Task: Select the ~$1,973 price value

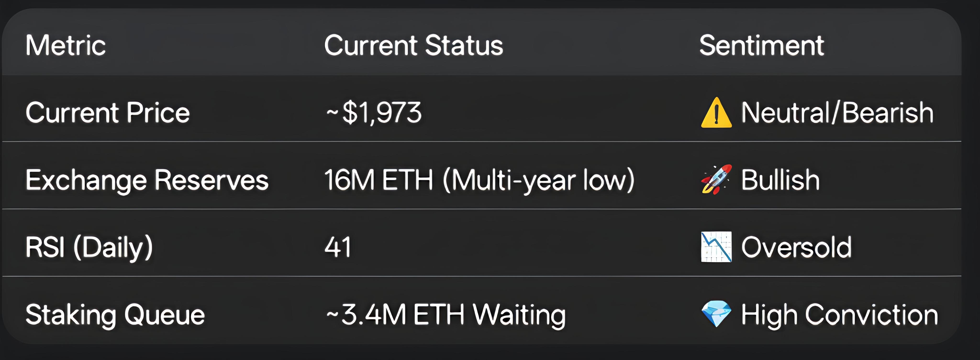Action: click(374, 113)
